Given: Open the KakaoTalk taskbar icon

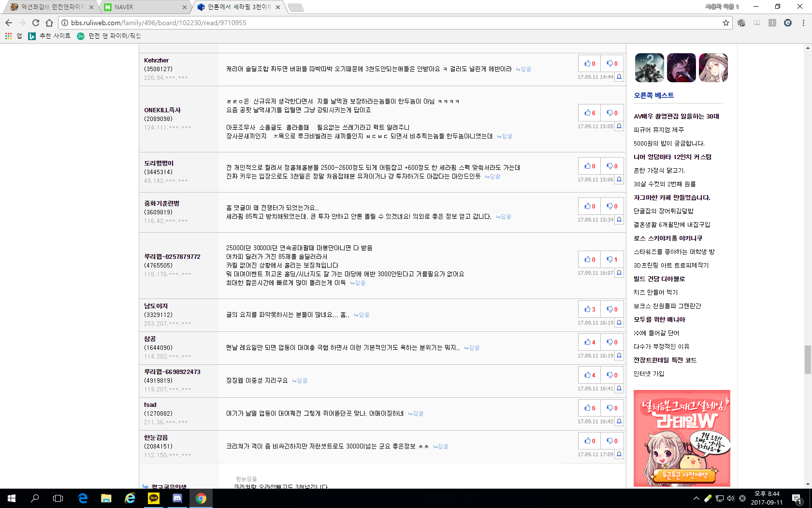Looking at the screenshot, I should tap(154, 498).
